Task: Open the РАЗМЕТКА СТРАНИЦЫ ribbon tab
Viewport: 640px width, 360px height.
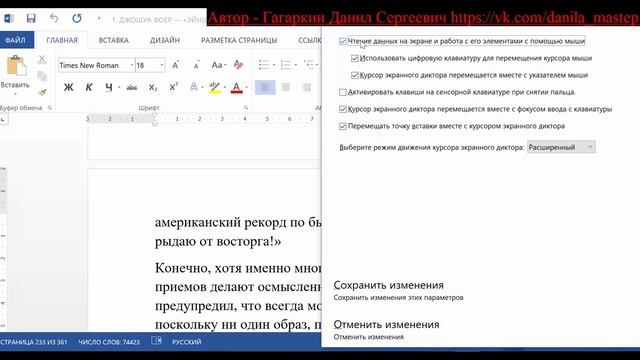Action: pyautogui.click(x=239, y=40)
